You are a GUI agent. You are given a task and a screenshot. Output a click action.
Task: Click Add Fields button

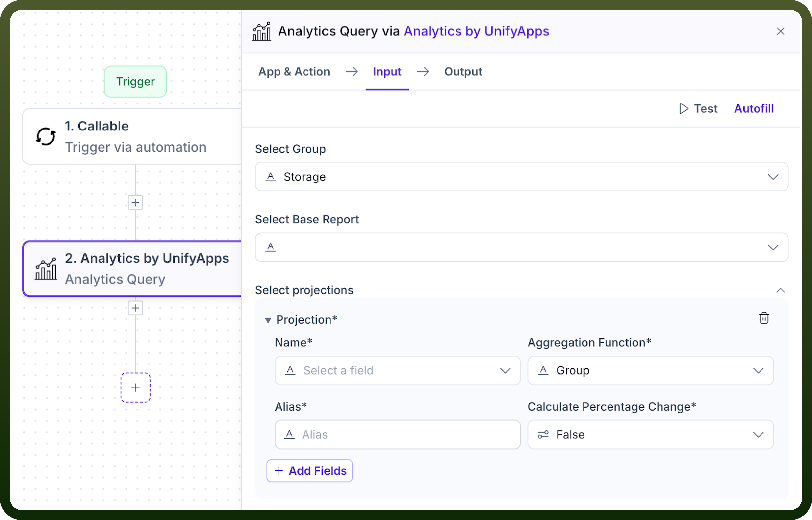(309, 470)
